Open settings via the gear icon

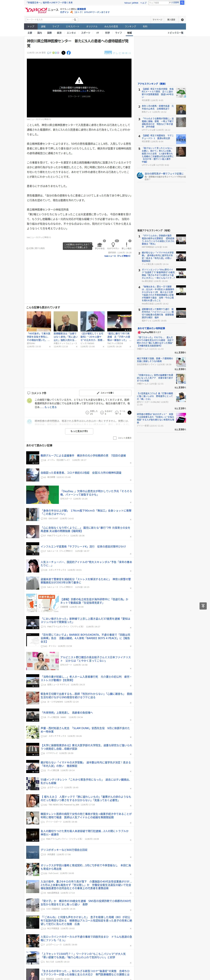pyautogui.click(x=182, y=19)
